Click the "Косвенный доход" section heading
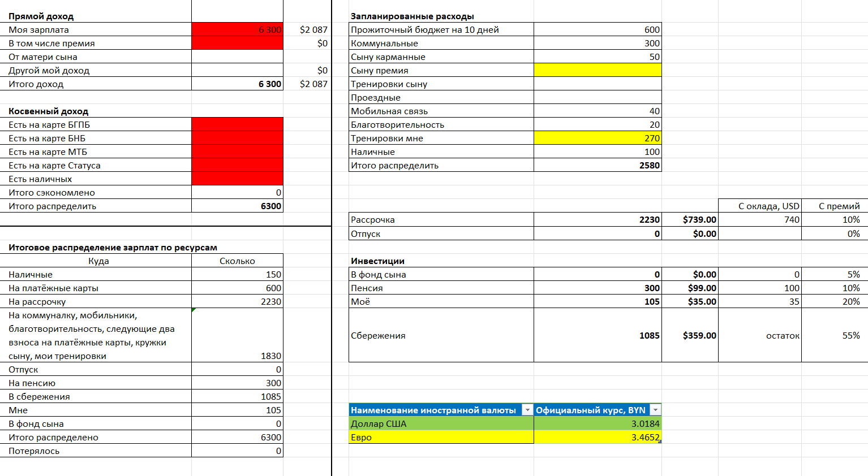Screen dimensions: 868x476 click(49, 111)
